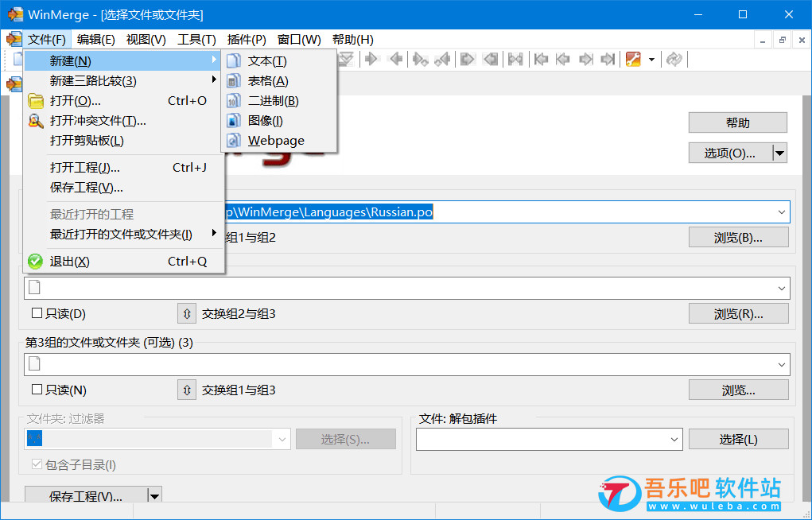Open the 窗口(W) menu
The width and height of the screenshot is (812, 520).
pyautogui.click(x=299, y=40)
